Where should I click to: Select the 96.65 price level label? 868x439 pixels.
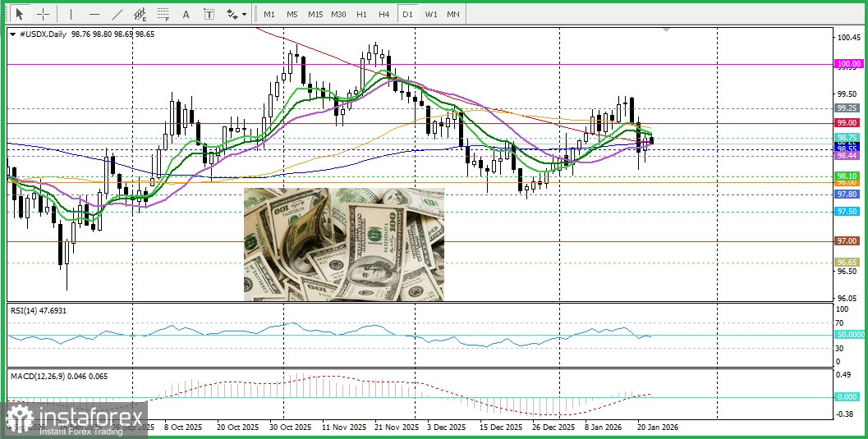pyautogui.click(x=847, y=262)
